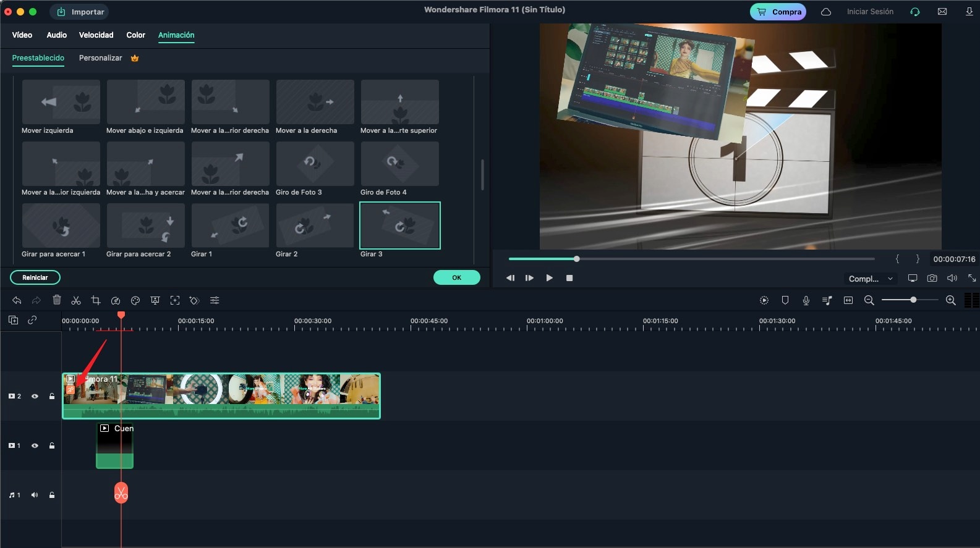Open the color palette tool
The height and width of the screenshot is (548, 980).
coord(135,300)
